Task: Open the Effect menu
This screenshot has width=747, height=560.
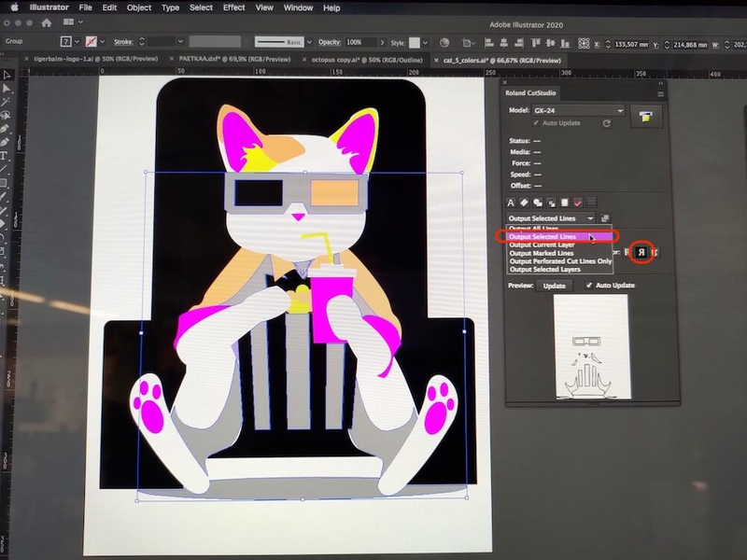Action: pyautogui.click(x=233, y=7)
